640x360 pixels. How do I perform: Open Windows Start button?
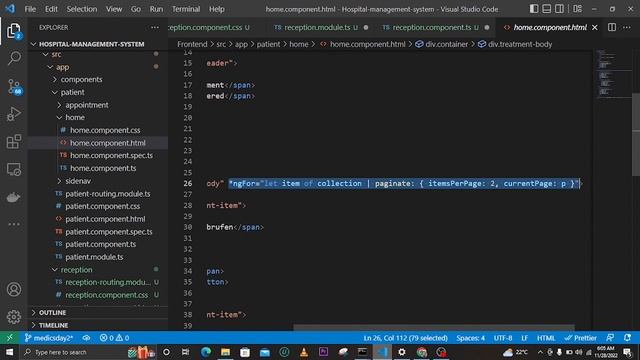[9, 352]
